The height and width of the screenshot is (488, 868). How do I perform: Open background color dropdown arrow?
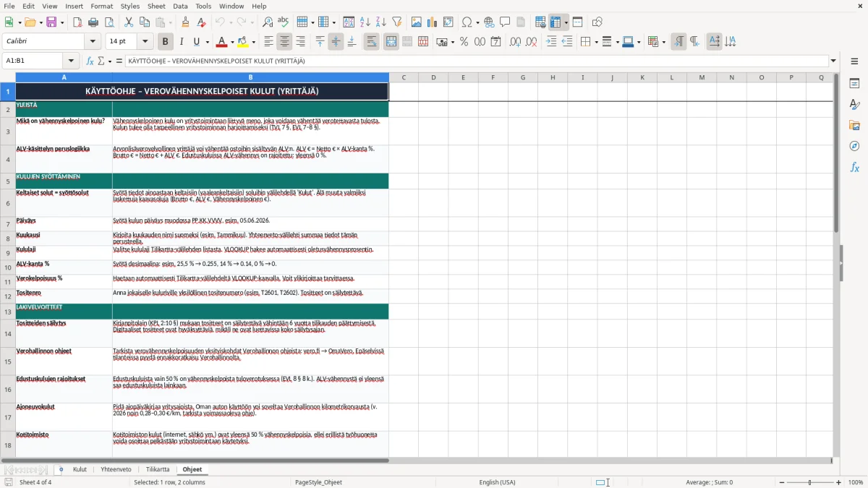(x=253, y=42)
